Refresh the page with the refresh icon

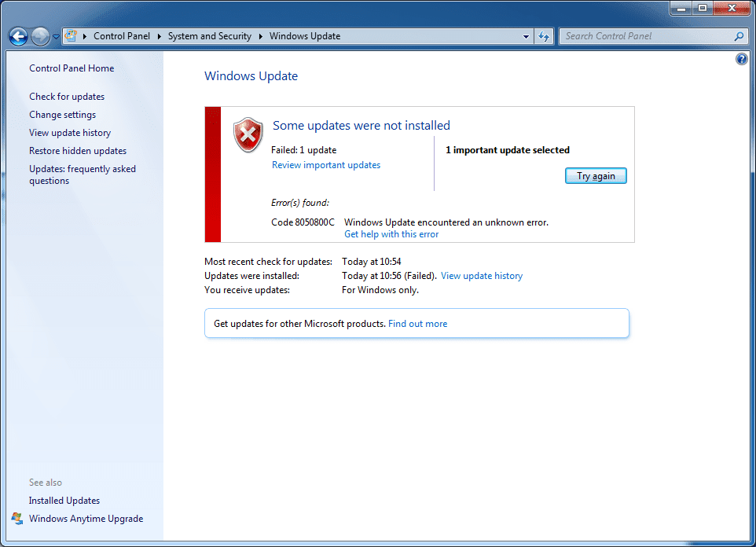pyautogui.click(x=544, y=36)
